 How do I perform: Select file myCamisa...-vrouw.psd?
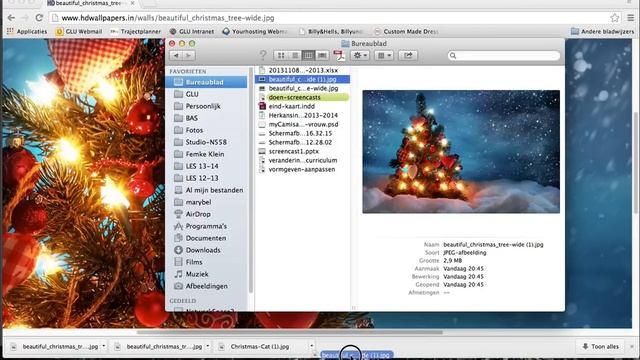point(302,124)
